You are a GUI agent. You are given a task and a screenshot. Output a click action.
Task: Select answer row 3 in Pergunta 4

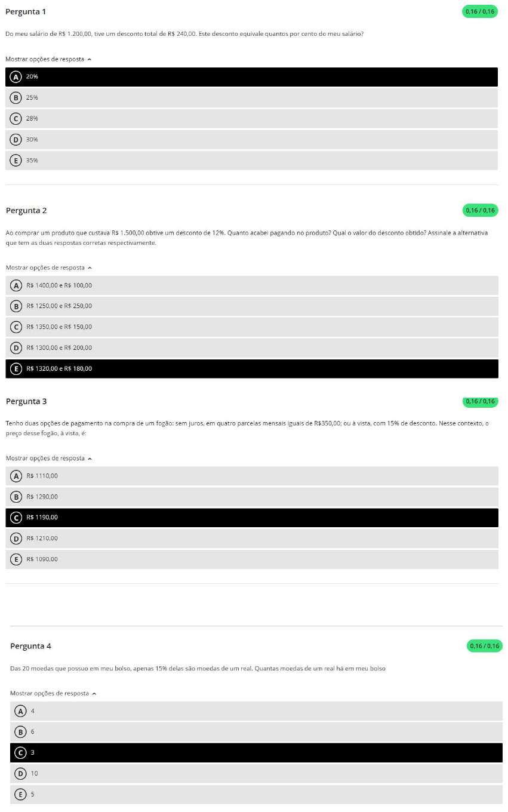(255, 753)
